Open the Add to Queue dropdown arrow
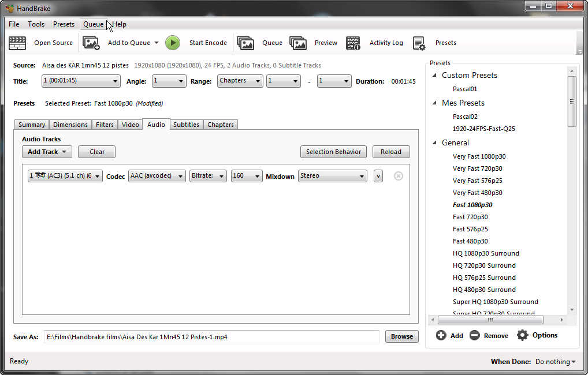 coord(157,43)
